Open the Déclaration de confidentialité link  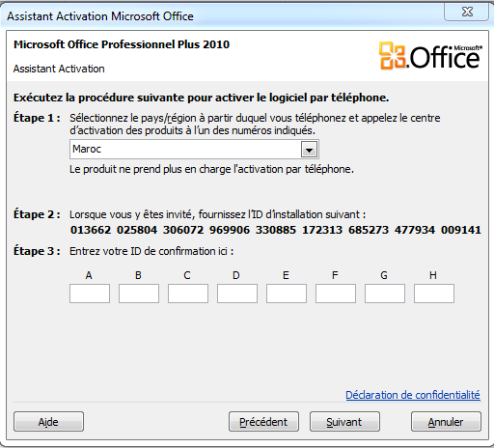(x=413, y=395)
